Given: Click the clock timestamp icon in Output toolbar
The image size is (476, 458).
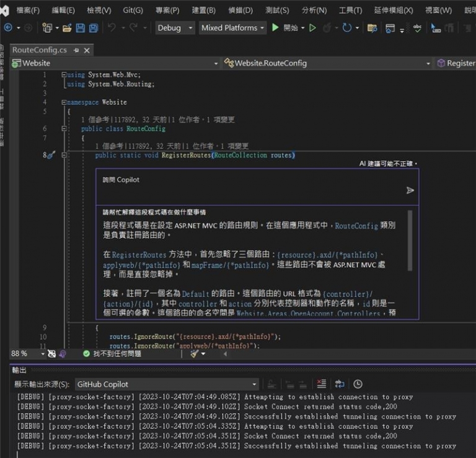Looking at the screenshot, I should [x=358, y=384].
